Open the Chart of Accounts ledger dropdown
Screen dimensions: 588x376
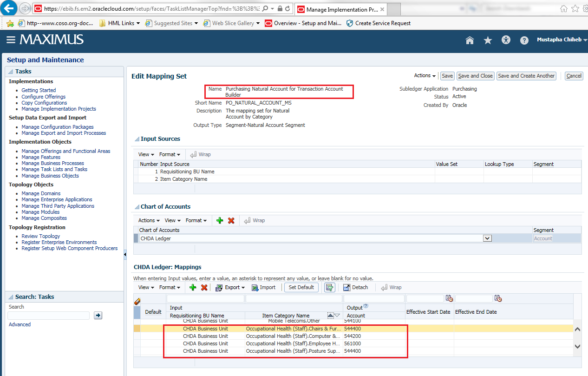[487, 238]
